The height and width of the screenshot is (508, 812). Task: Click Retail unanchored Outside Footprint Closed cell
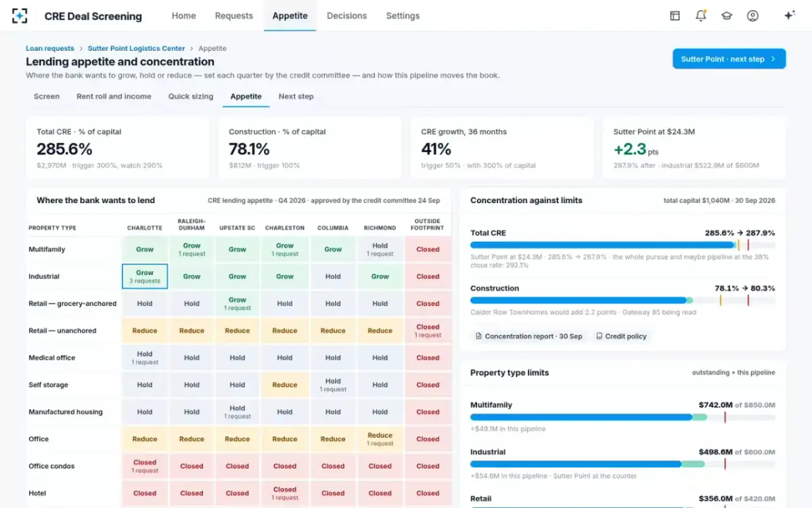pos(428,331)
